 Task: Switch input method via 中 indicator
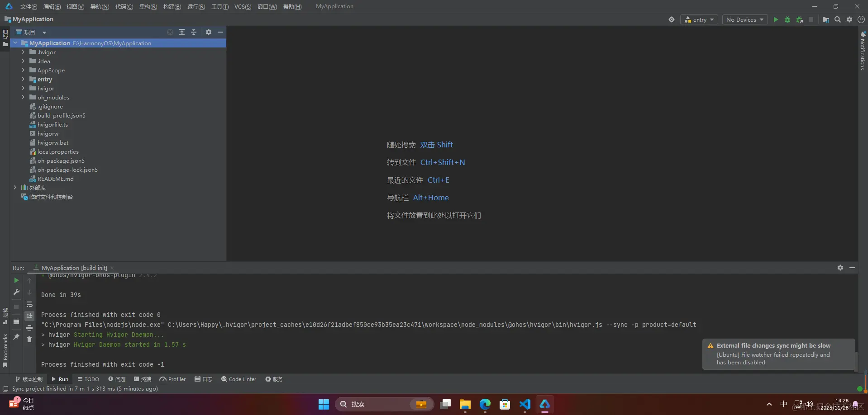(783, 404)
